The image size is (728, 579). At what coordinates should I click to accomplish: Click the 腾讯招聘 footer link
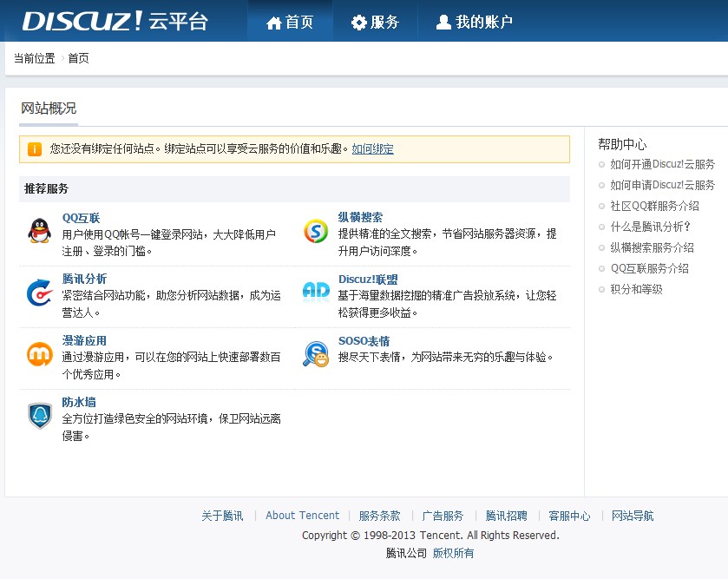(x=506, y=516)
